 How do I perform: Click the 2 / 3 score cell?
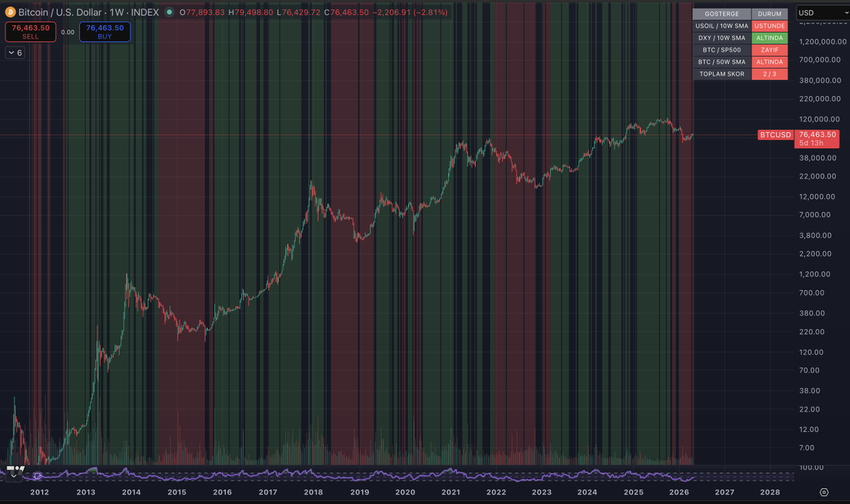769,74
